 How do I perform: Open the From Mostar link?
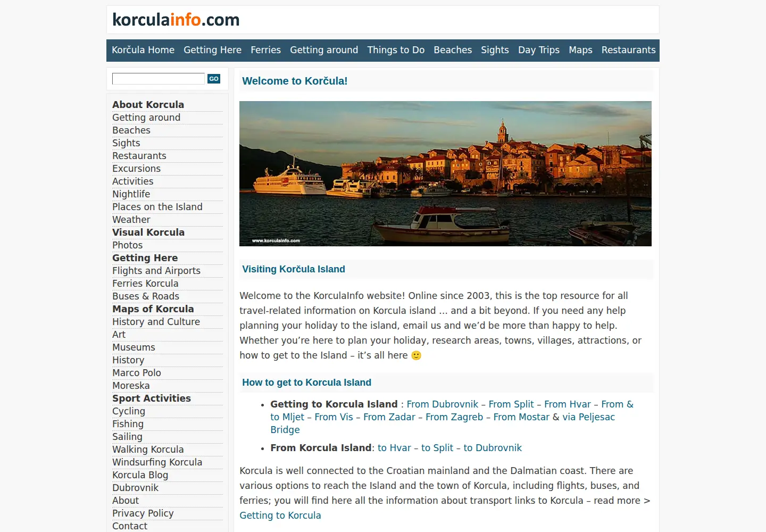coord(521,417)
